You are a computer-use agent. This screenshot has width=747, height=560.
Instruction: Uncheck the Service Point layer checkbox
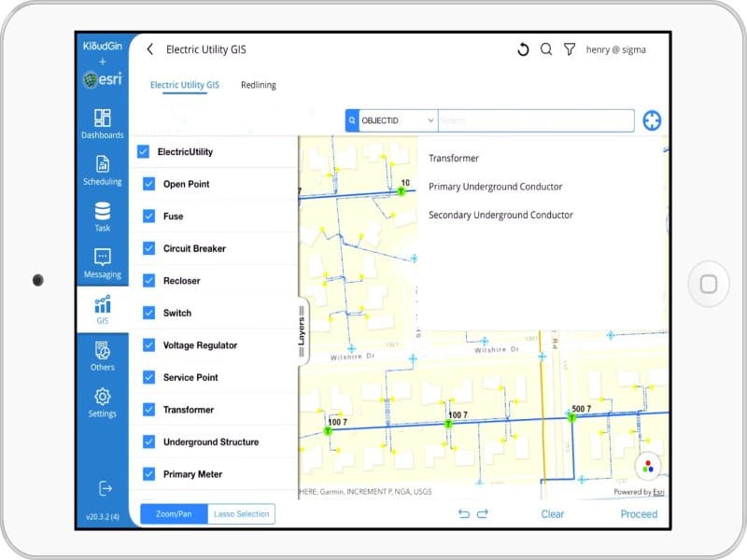[x=149, y=377]
